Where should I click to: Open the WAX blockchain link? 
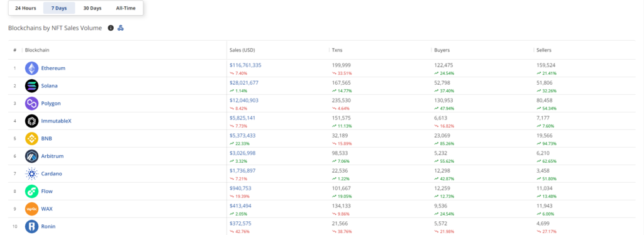coord(47,209)
